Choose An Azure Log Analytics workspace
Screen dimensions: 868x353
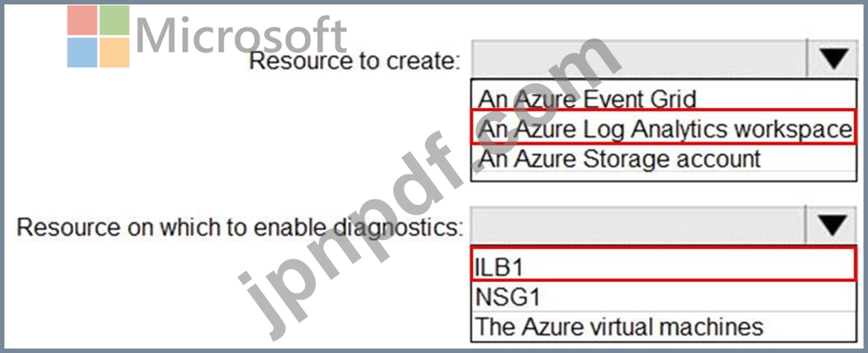click(x=663, y=128)
